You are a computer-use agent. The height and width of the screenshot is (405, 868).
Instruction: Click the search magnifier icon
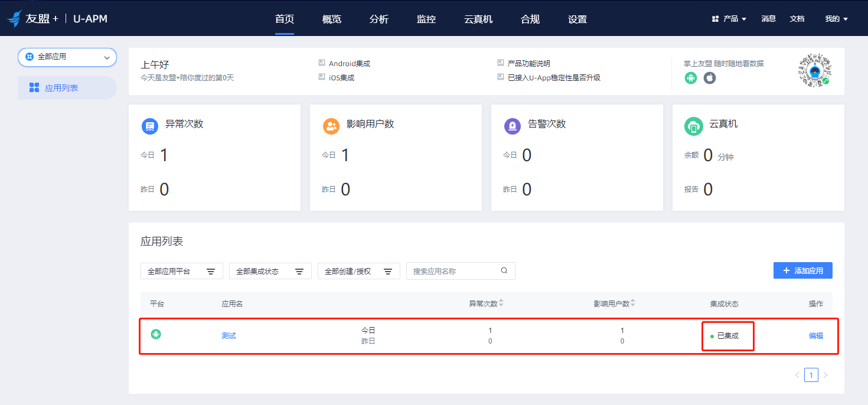(x=504, y=270)
